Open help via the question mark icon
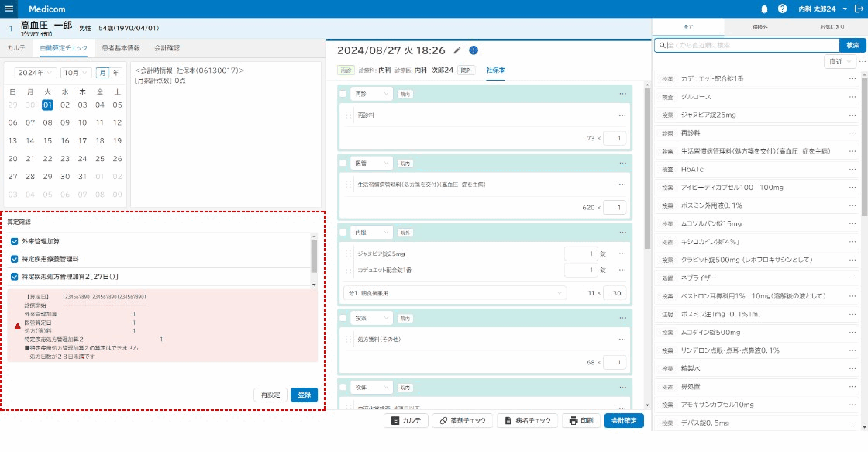 pyautogui.click(x=782, y=9)
